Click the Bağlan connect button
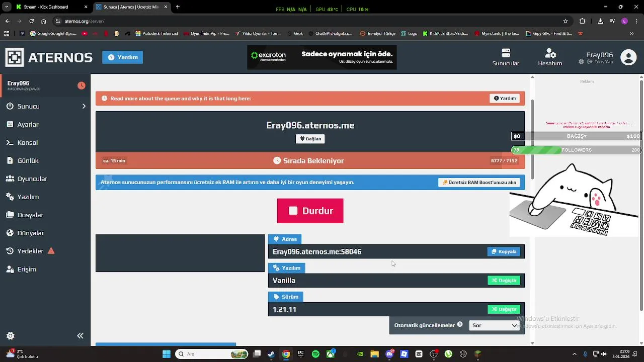 point(310,139)
